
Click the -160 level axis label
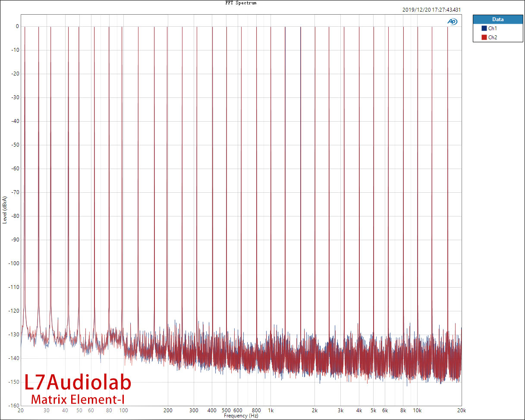14,406
